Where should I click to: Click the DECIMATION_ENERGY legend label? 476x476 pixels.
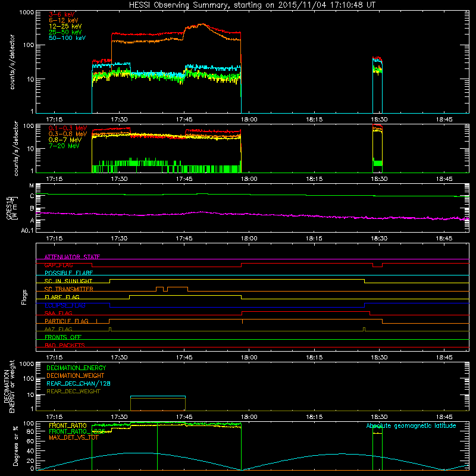click(76, 368)
